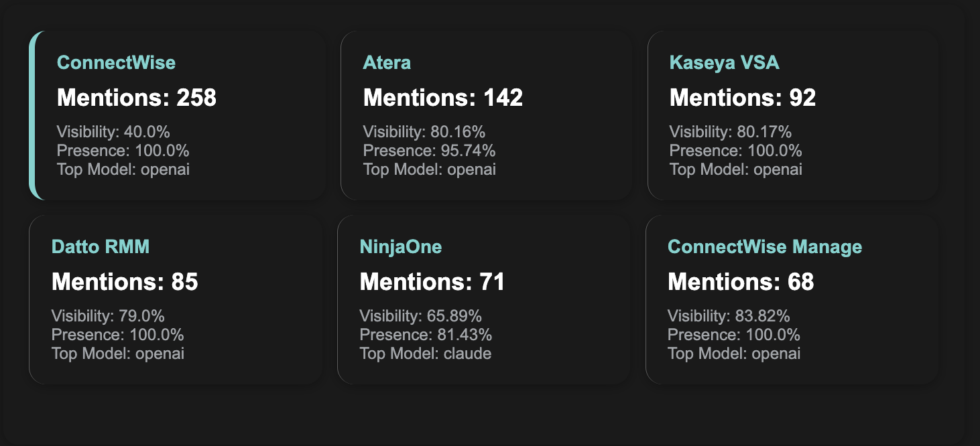Click Mentions: 142 on Atera card
Screen dimensions: 980x446
click(x=443, y=98)
